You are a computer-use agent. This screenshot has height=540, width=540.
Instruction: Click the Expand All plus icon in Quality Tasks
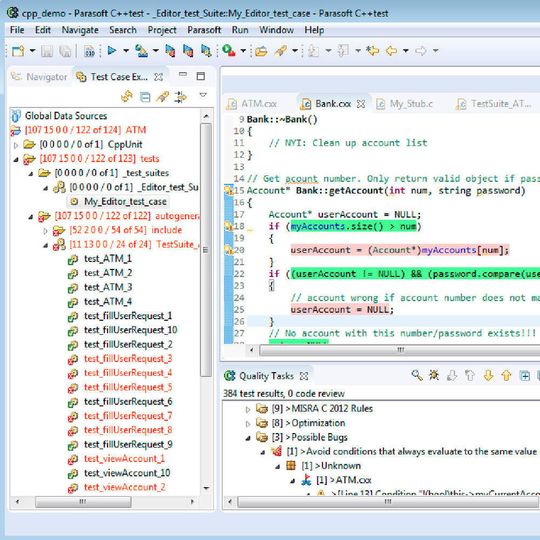point(525,376)
